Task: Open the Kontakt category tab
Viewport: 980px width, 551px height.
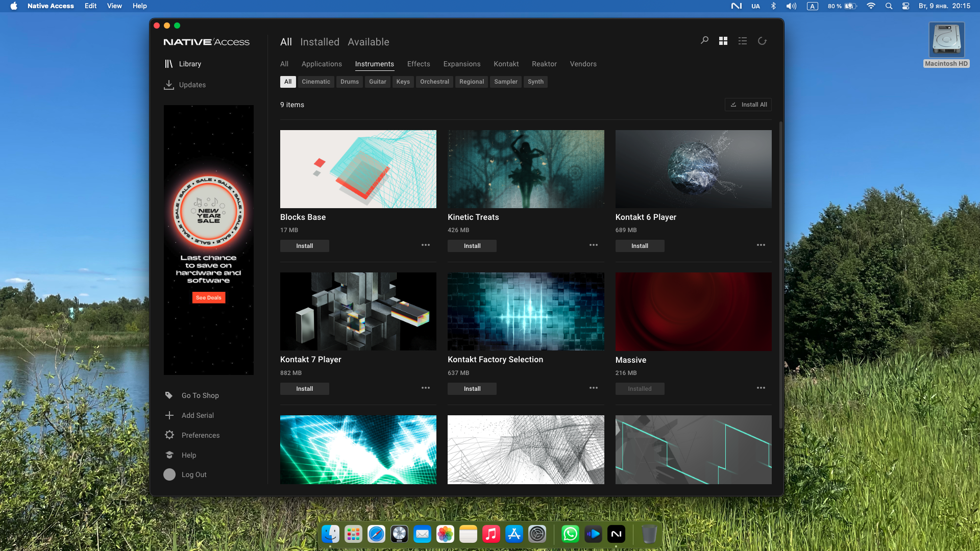Action: coord(506,64)
